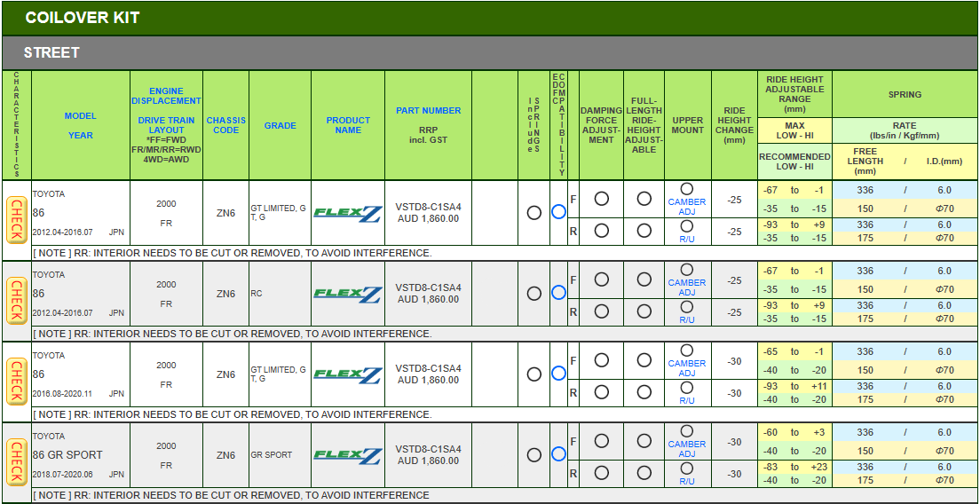Click the FLEX Z logo in the GR SPORT row
The width and height of the screenshot is (980, 504).
[347, 455]
